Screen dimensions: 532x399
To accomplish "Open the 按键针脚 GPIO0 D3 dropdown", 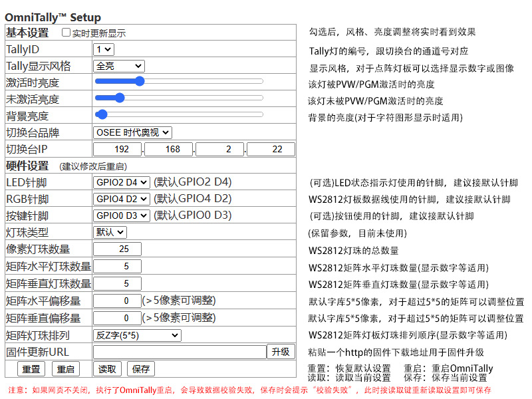I will click(x=122, y=215).
